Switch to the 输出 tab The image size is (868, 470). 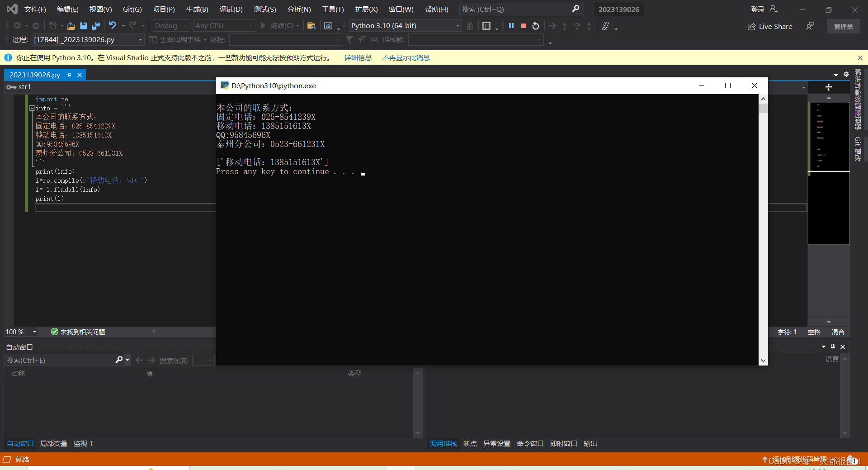tap(590, 443)
